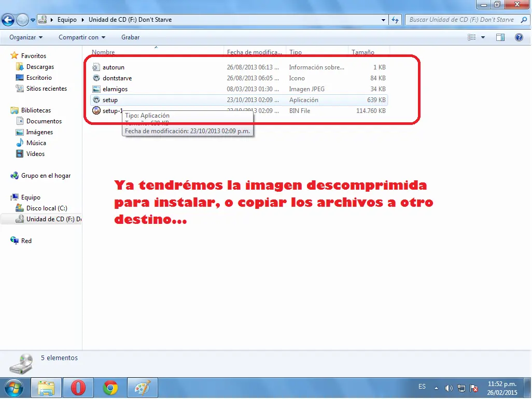
Task: Change view with the view icon
Action: click(472, 37)
